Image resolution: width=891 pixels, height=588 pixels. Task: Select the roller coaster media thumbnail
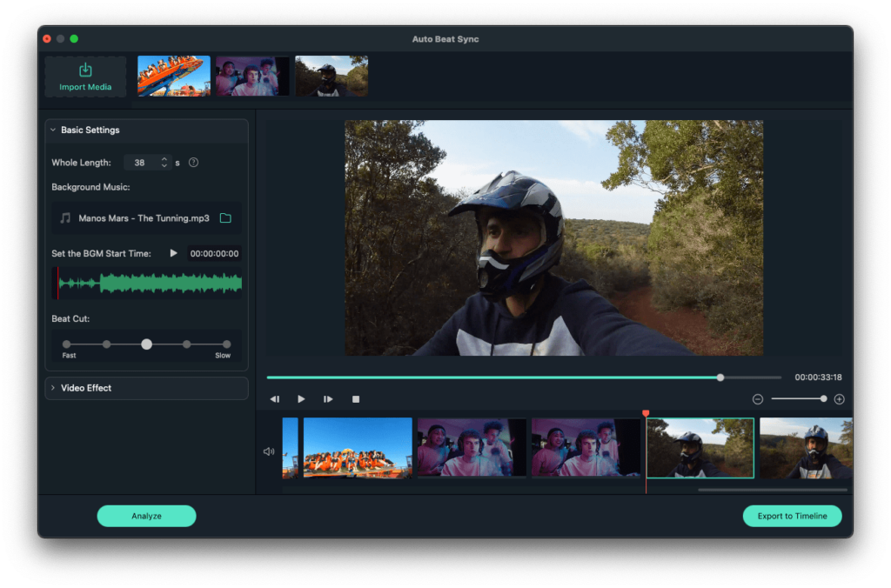(x=174, y=77)
